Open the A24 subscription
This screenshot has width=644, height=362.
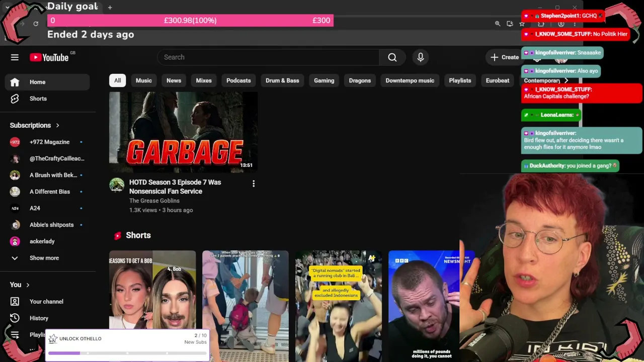click(x=47, y=208)
